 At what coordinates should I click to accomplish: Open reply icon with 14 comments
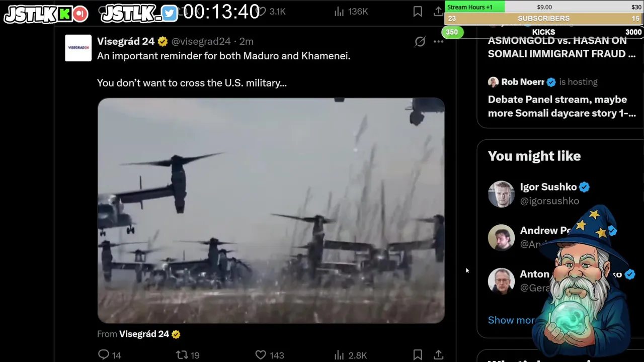[109, 355]
